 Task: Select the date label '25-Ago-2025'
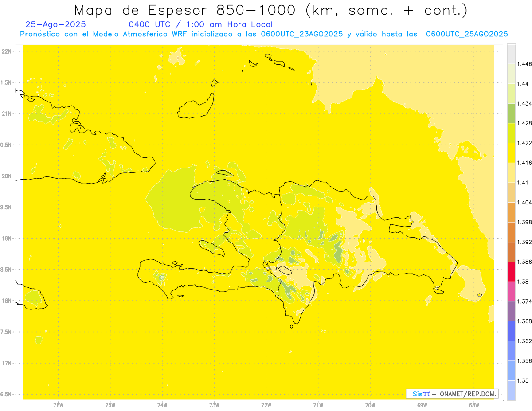pos(56,25)
